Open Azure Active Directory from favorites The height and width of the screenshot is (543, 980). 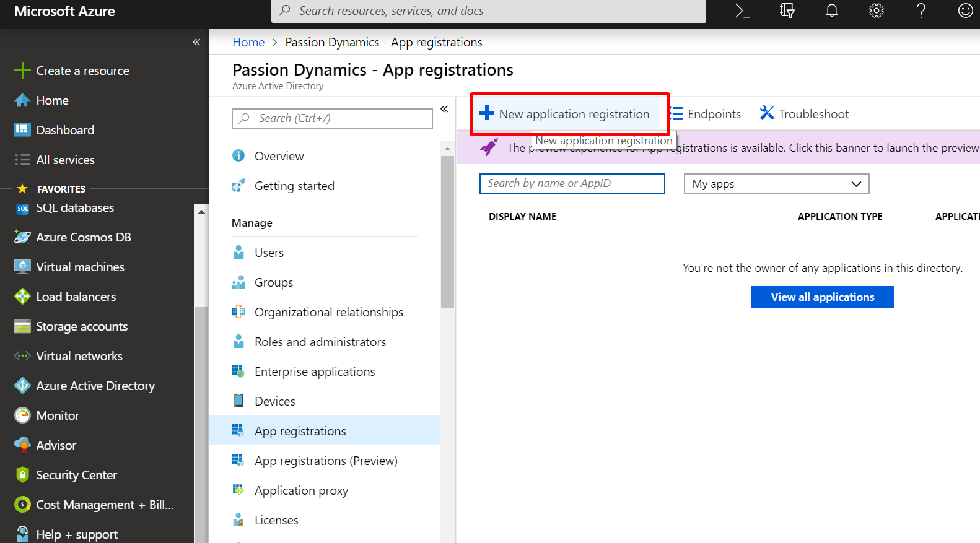point(95,386)
